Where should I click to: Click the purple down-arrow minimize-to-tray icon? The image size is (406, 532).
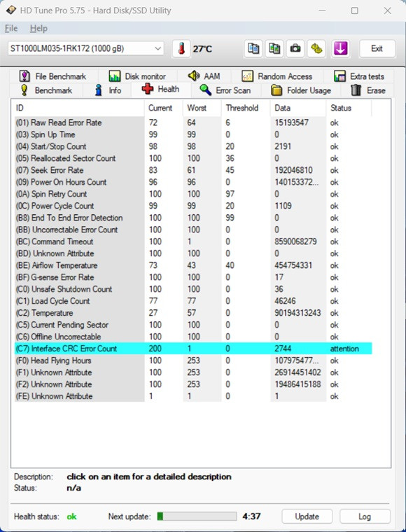pos(340,49)
